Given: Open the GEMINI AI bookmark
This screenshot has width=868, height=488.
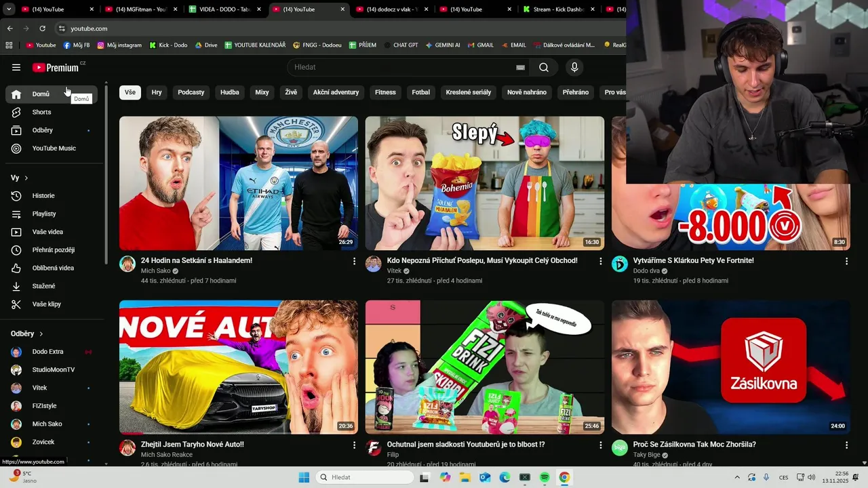Looking at the screenshot, I should pyautogui.click(x=443, y=45).
